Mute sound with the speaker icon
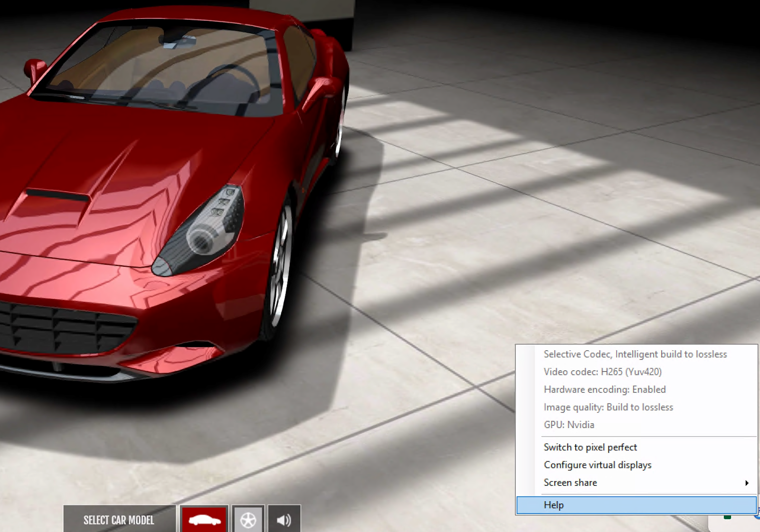 tap(284, 520)
